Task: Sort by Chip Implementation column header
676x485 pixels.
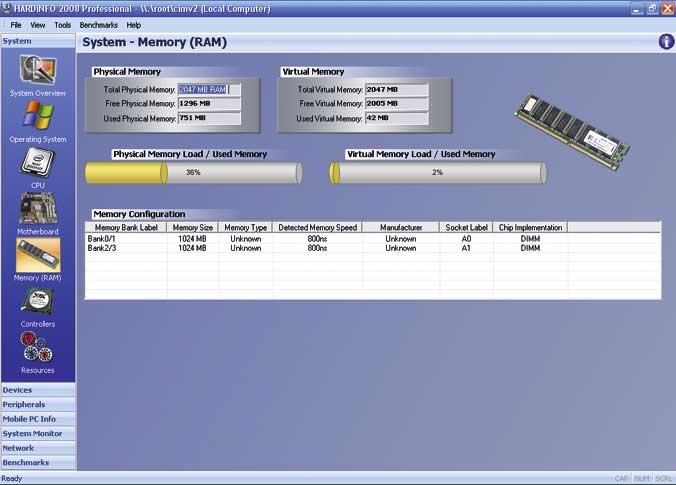Action: [530, 227]
